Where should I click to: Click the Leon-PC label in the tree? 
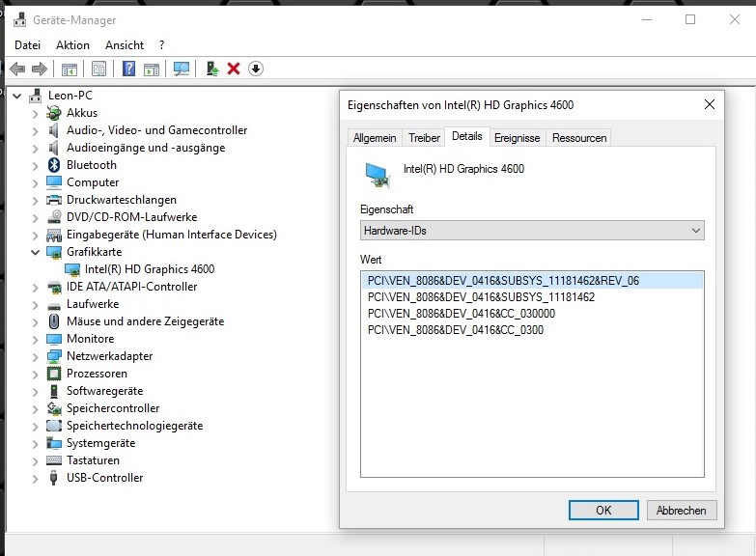click(x=70, y=96)
